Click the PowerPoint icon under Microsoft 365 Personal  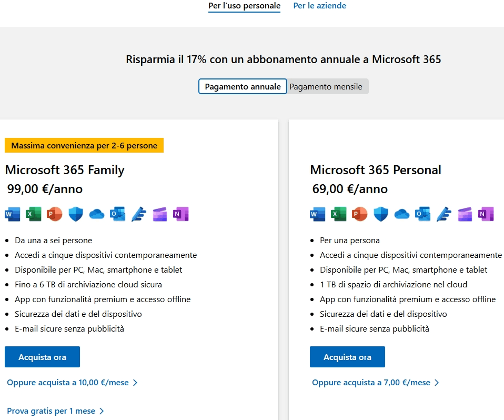tap(359, 214)
